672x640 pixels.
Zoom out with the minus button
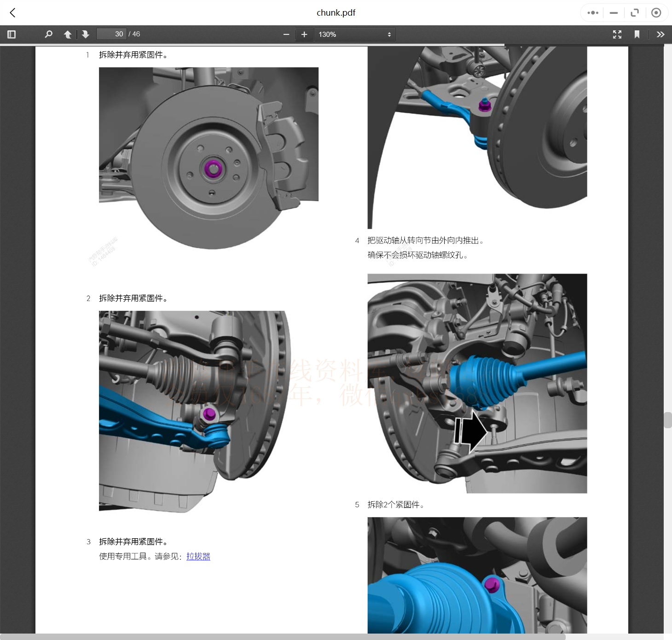(x=286, y=35)
